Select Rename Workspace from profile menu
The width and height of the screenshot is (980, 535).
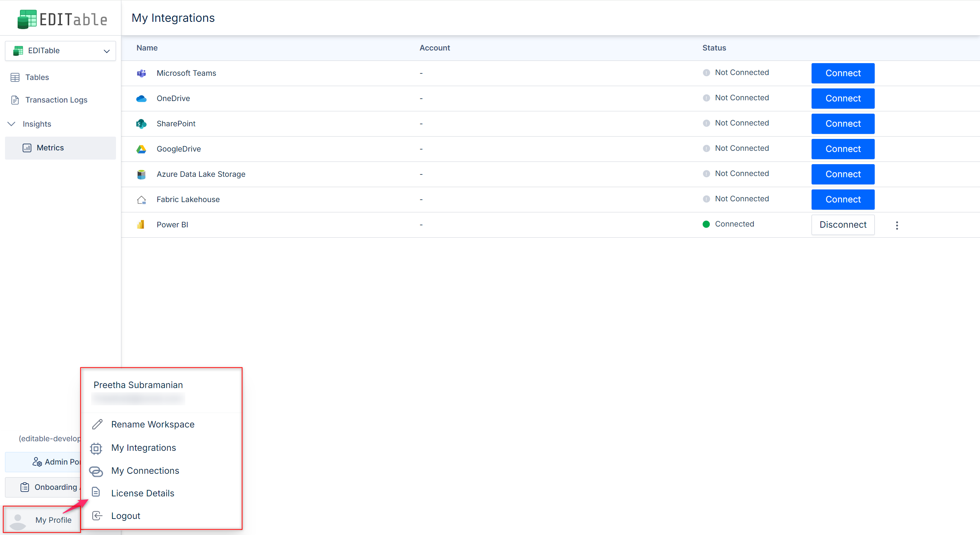(153, 424)
